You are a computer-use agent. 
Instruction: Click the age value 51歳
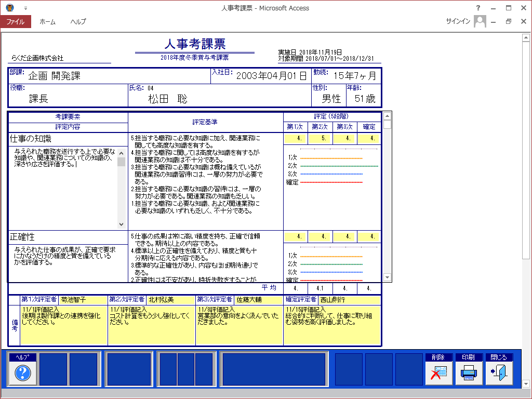(365, 99)
